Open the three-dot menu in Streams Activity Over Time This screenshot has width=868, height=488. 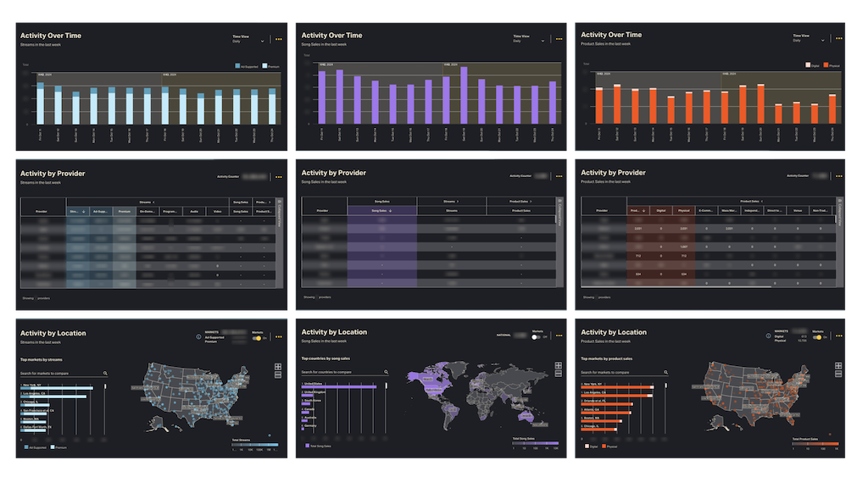pos(279,39)
